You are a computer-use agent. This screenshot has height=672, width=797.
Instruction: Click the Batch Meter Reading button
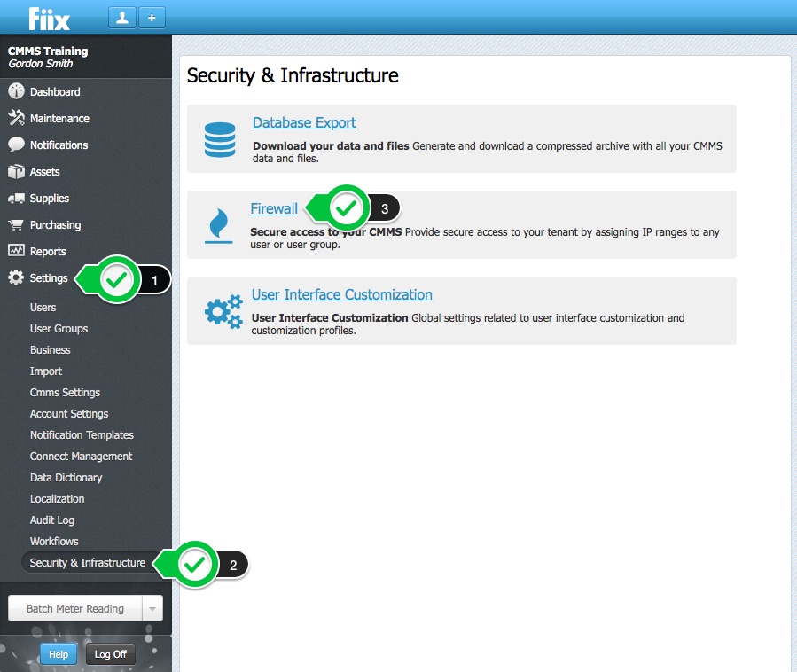(x=74, y=608)
